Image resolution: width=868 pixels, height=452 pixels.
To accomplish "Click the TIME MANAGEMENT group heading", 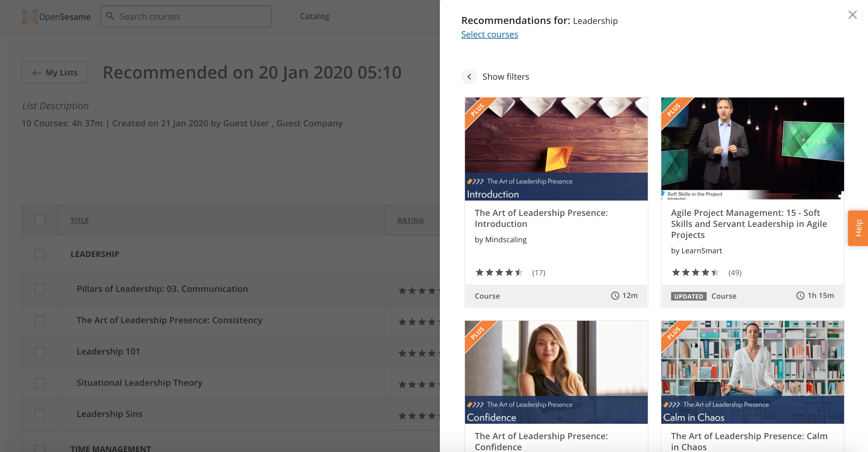I will click(x=110, y=448).
